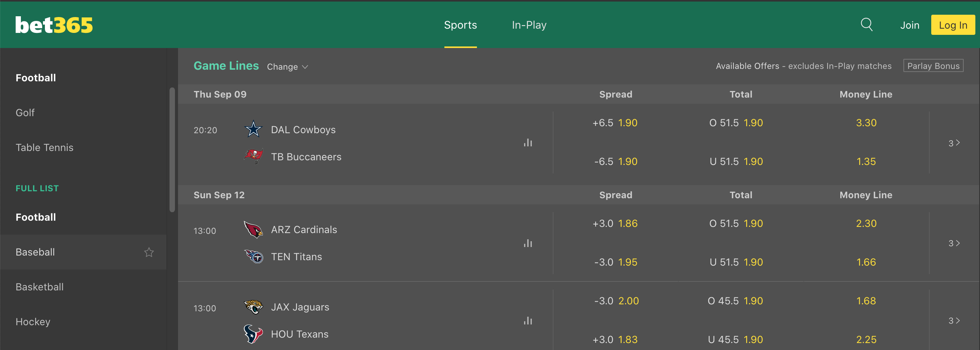The image size is (980, 350).
Task: Switch to the In-Play tab
Action: [x=529, y=25]
